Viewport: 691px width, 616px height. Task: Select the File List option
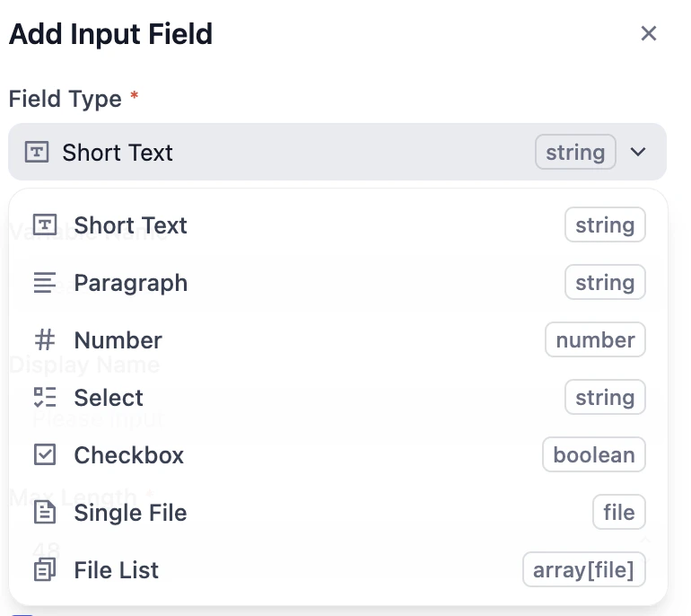tap(117, 570)
